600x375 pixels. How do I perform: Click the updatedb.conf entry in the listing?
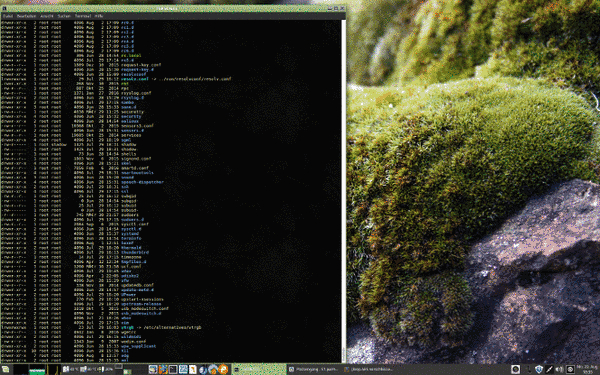(x=137, y=285)
